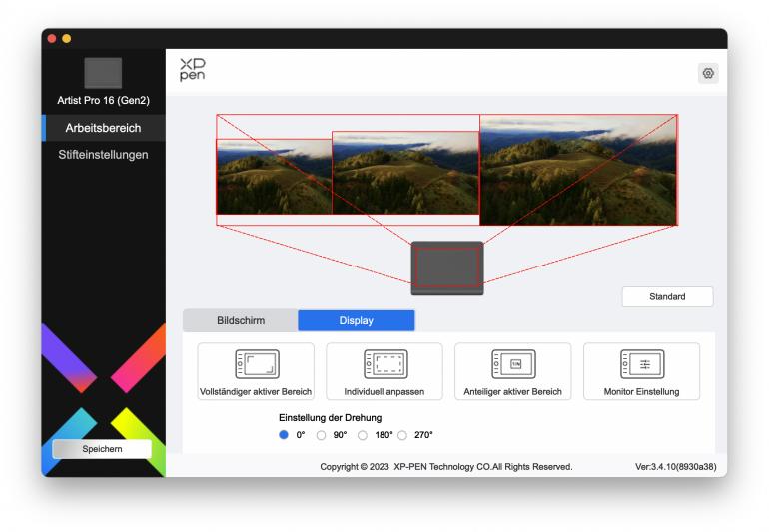Image resolution: width=769 pixels, height=532 pixels.
Task: Open the Arbeitsbereich section
Action: [104, 128]
